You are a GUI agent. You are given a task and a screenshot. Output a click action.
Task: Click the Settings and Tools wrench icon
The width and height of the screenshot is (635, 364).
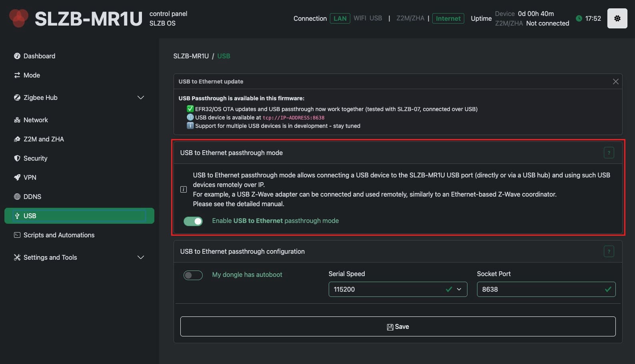point(17,257)
